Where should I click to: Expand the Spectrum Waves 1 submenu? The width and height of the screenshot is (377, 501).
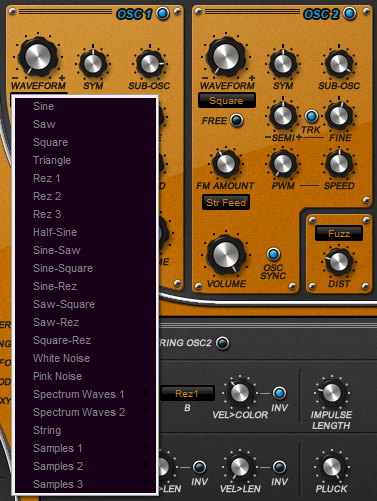pyautogui.click(x=86, y=394)
